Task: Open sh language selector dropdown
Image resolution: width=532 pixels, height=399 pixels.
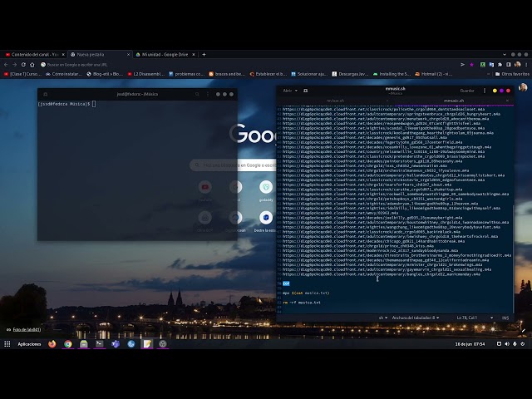Action: tap(383, 318)
